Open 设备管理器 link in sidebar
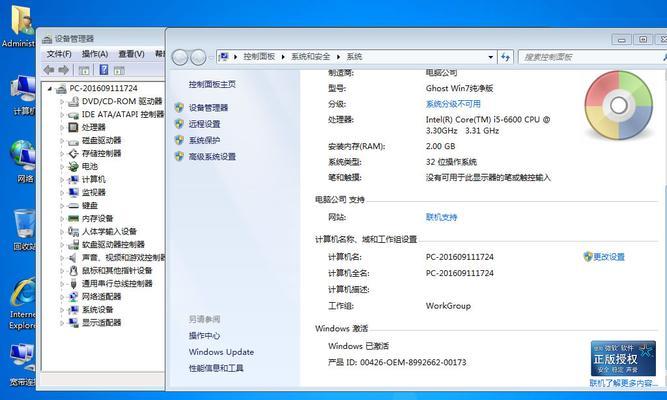The image size is (667, 400). coord(208,108)
